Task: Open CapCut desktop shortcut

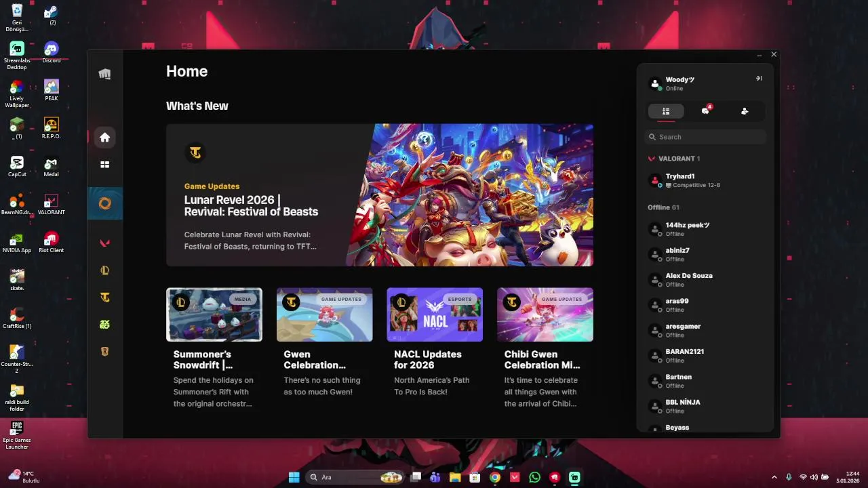Action: (x=17, y=166)
